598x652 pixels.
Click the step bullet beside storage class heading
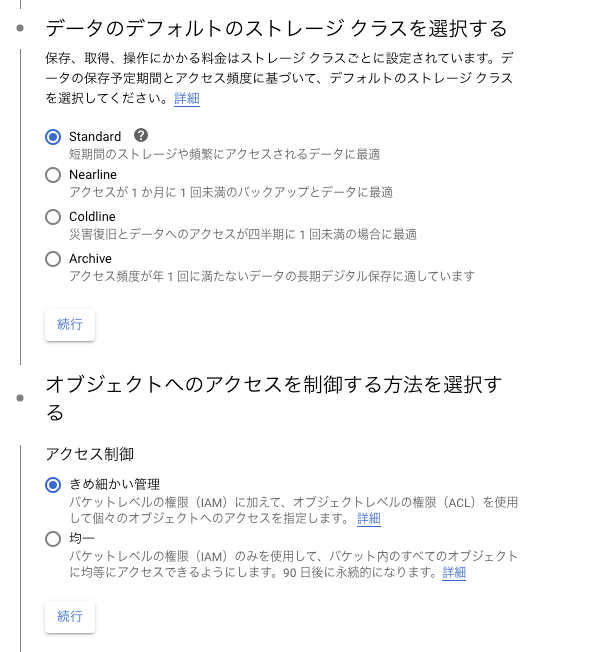pyautogui.click(x=20, y=28)
